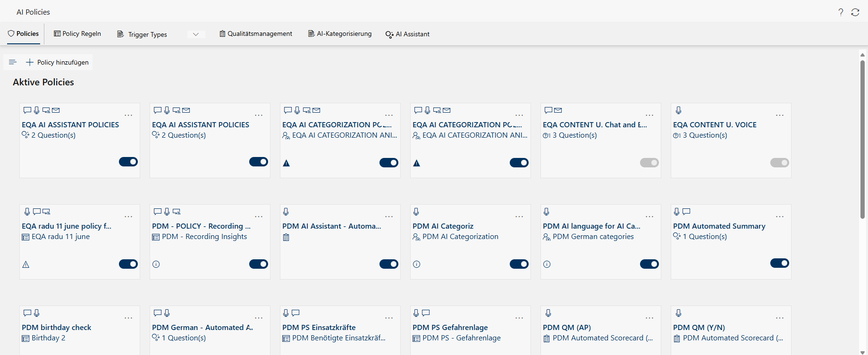Screen dimensions: 868x355
Task: Click info icon on PDM - POLICY - Recording card
Action: pos(156,264)
